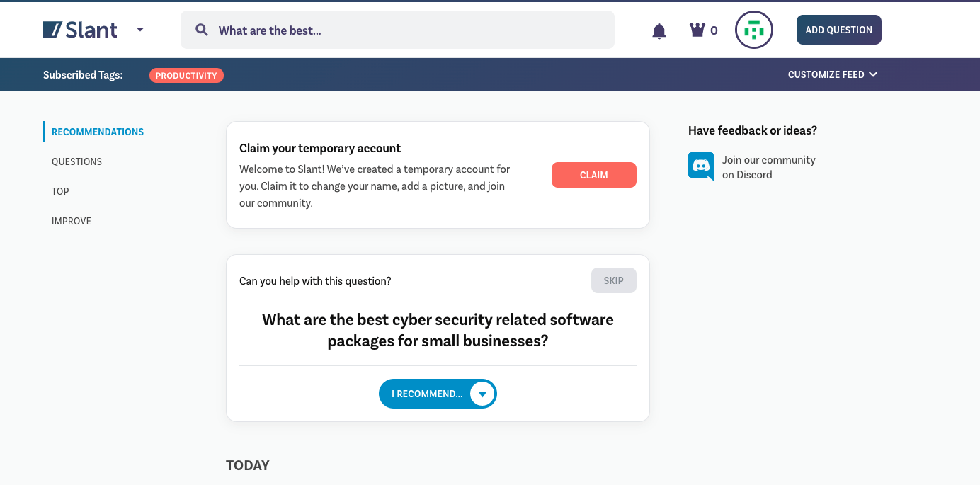Switch to the Recommendations tab

[x=98, y=132]
